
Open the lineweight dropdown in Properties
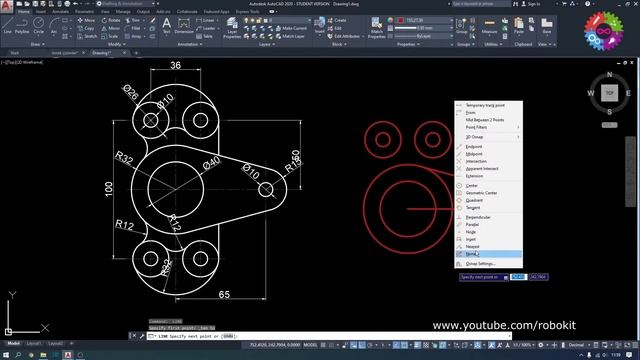tap(452, 28)
